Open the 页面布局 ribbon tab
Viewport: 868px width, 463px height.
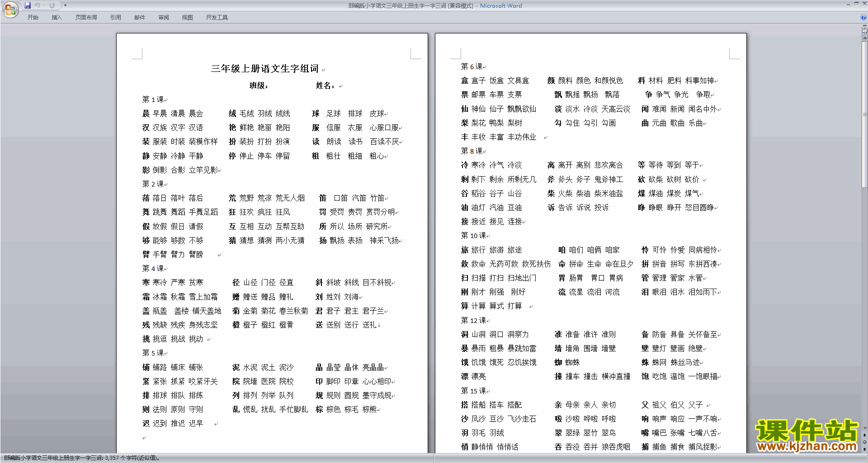[86, 18]
